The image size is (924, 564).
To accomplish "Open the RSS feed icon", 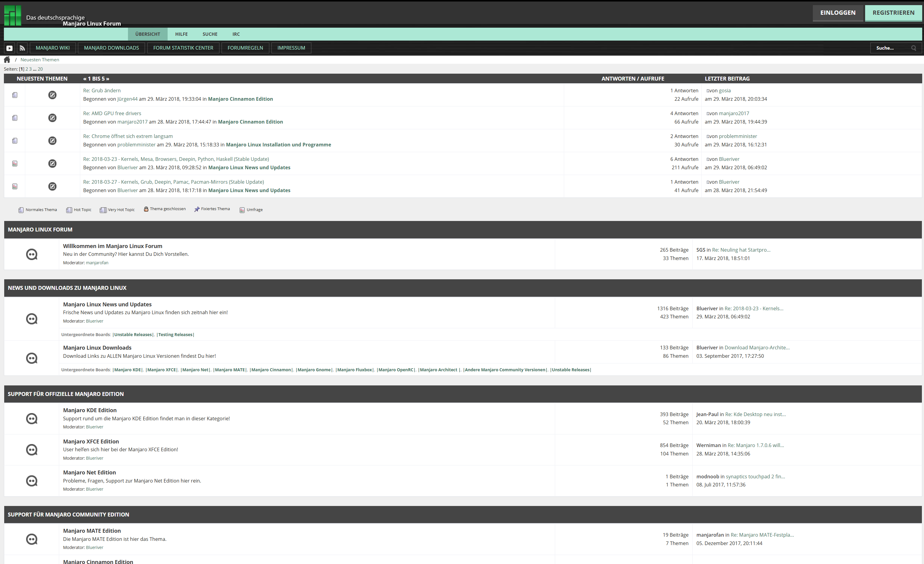I will click(22, 48).
